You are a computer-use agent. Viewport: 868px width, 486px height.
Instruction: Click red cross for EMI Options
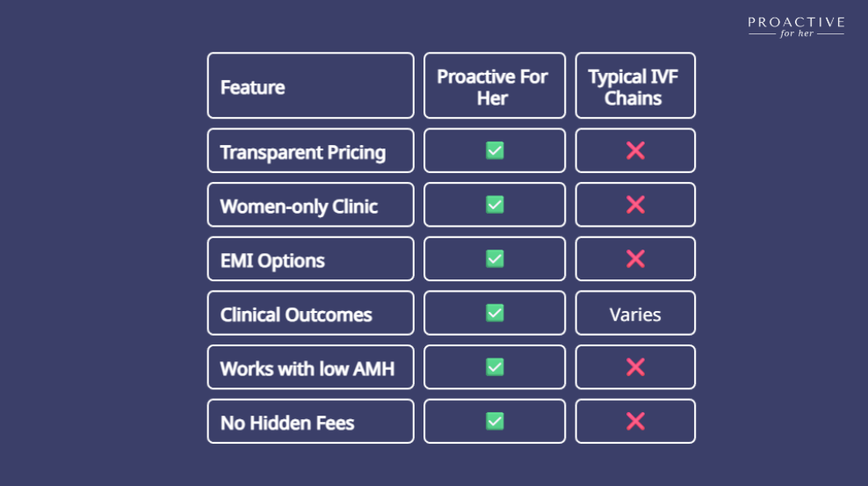[635, 259]
